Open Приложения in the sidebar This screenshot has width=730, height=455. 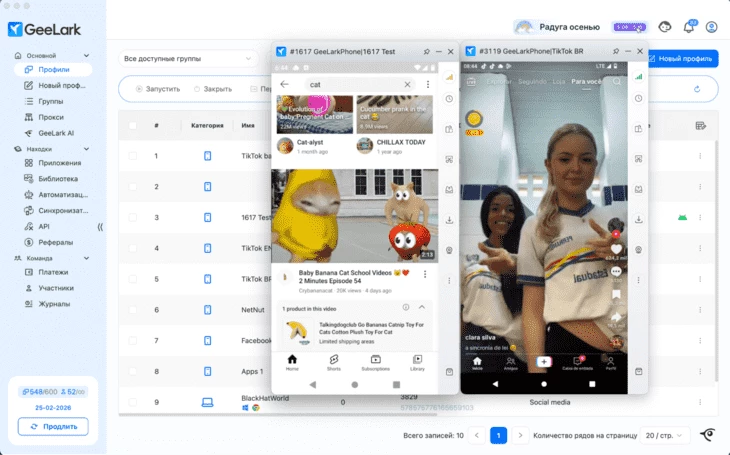pyautogui.click(x=53, y=163)
